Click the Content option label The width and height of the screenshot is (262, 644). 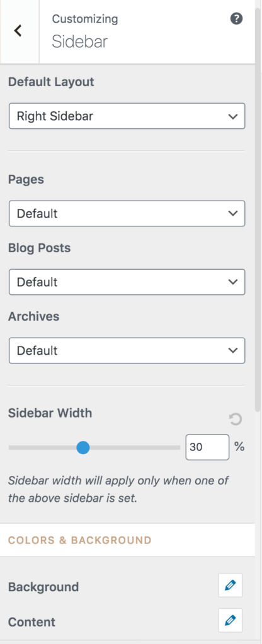coord(31,622)
